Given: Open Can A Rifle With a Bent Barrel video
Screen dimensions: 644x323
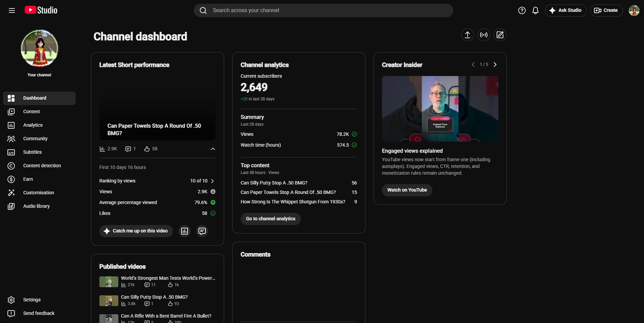Looking at the screenshot, I should pos(166,316).
